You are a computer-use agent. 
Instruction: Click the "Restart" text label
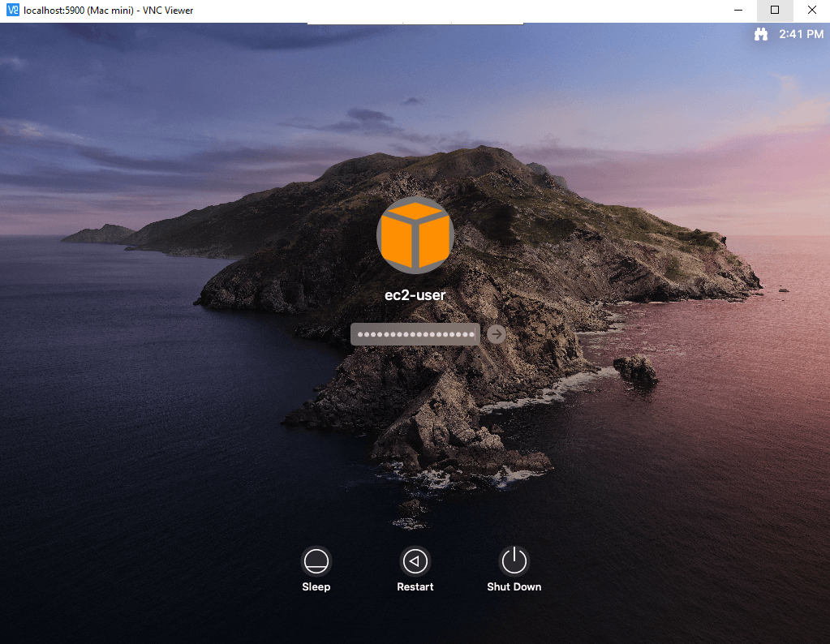pos(415,586)
